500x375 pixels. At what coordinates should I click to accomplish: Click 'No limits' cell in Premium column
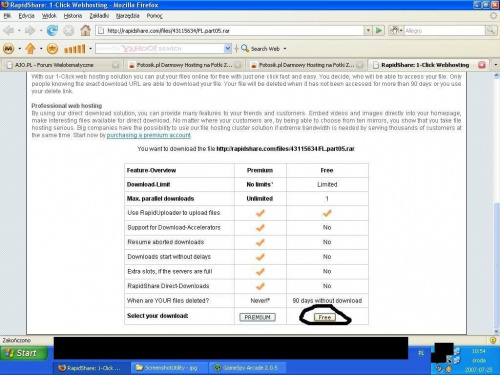260,184
